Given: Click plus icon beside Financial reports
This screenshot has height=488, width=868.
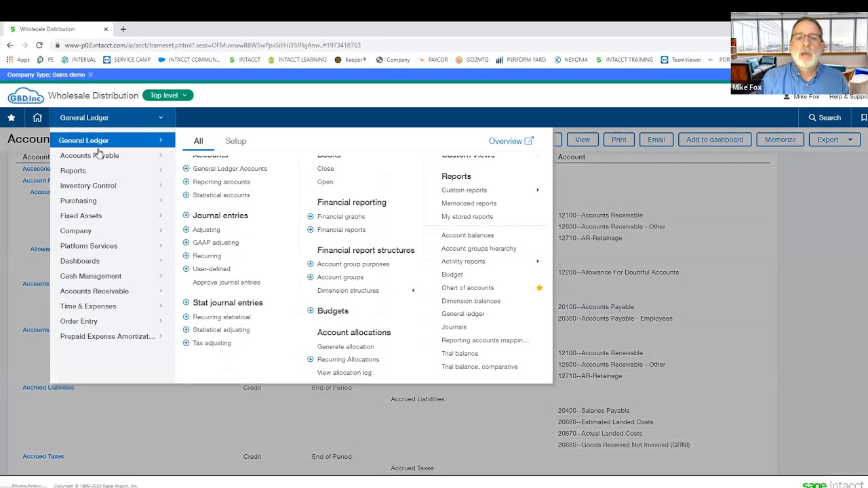Looking at the screenshot, I should point(311,230).
